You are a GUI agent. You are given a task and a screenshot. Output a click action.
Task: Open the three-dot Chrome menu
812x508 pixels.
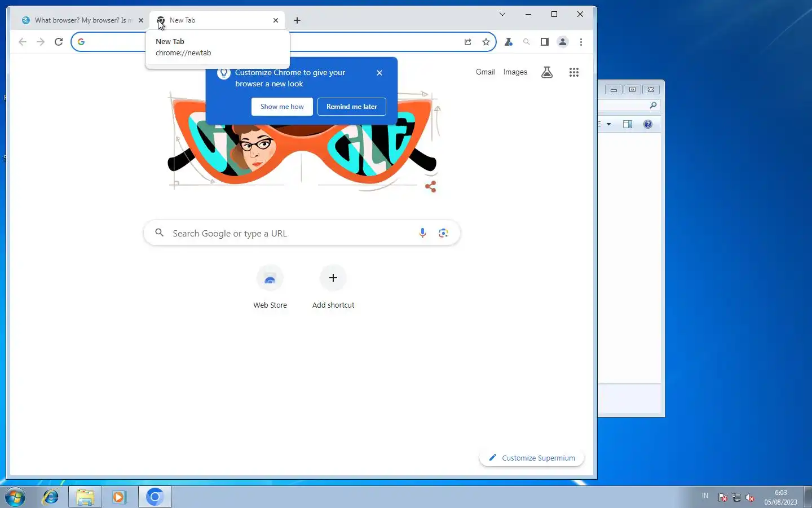click(581, 42)
